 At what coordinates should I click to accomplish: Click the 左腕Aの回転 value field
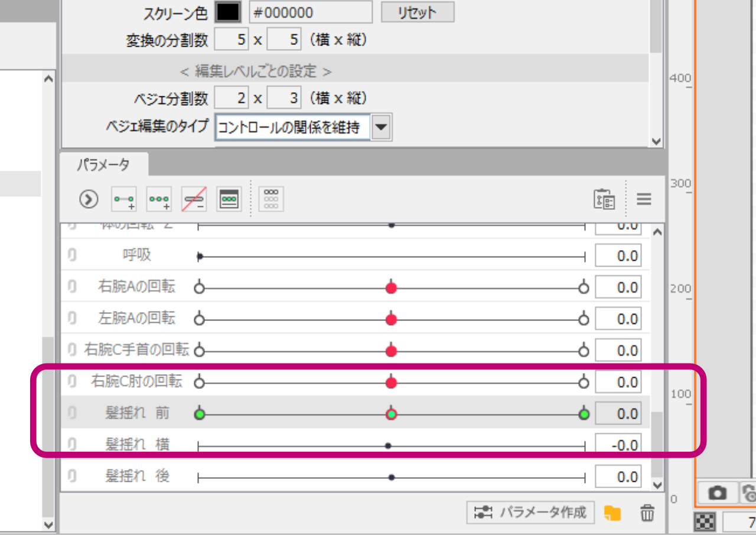coord(618,319)
